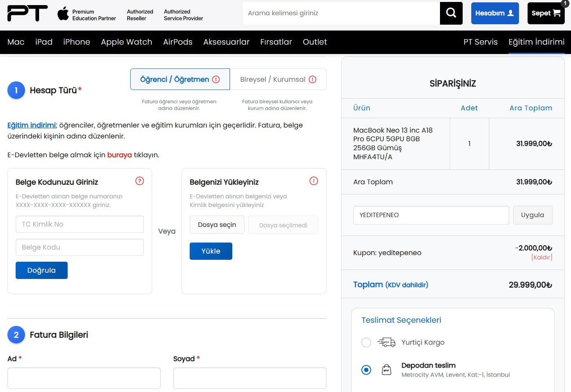Click the user icon in Hesabım

[x=510, y=13]
